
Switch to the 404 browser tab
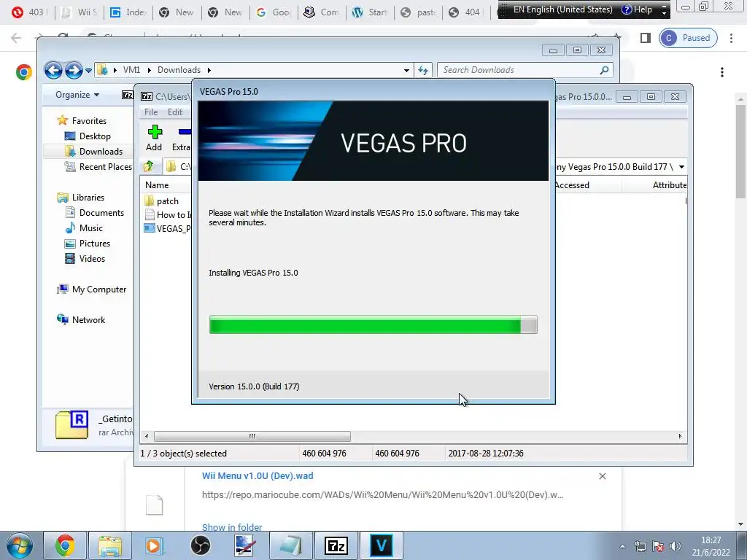click(x=465, y=12)
